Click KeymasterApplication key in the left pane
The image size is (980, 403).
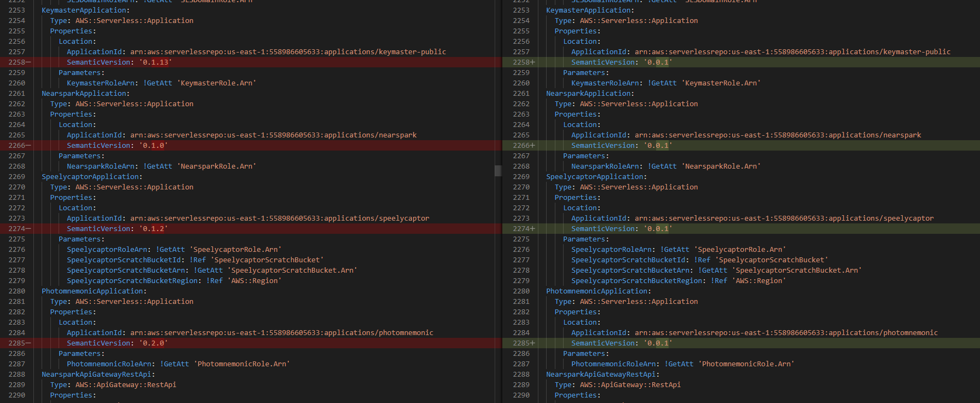click(x=84, y=10)
